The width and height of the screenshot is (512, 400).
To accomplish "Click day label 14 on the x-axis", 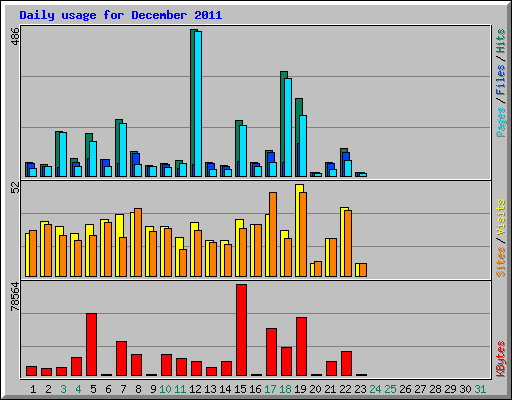I will [225, 389].
